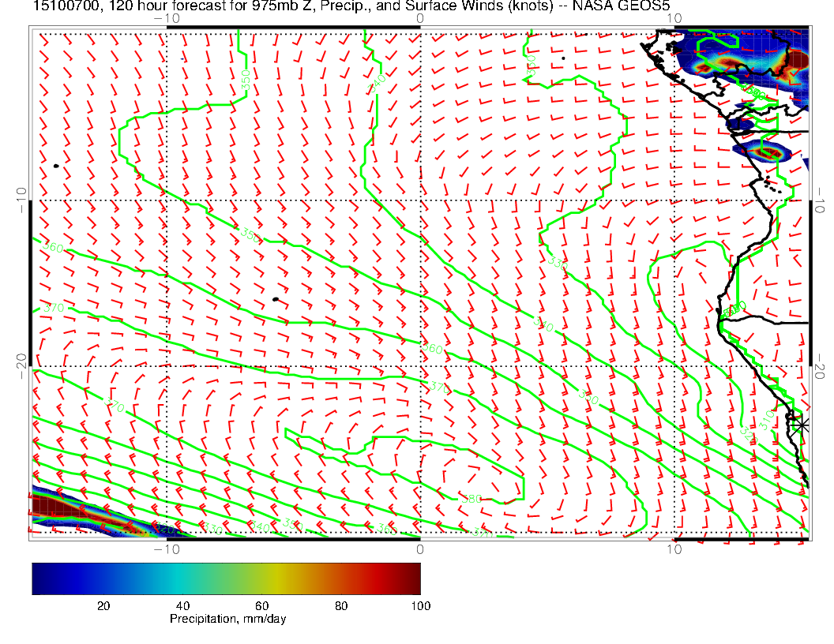Screen dimensions: 834x644
Task: Click the small island dot near map center-left
Action: coord(275,299)
